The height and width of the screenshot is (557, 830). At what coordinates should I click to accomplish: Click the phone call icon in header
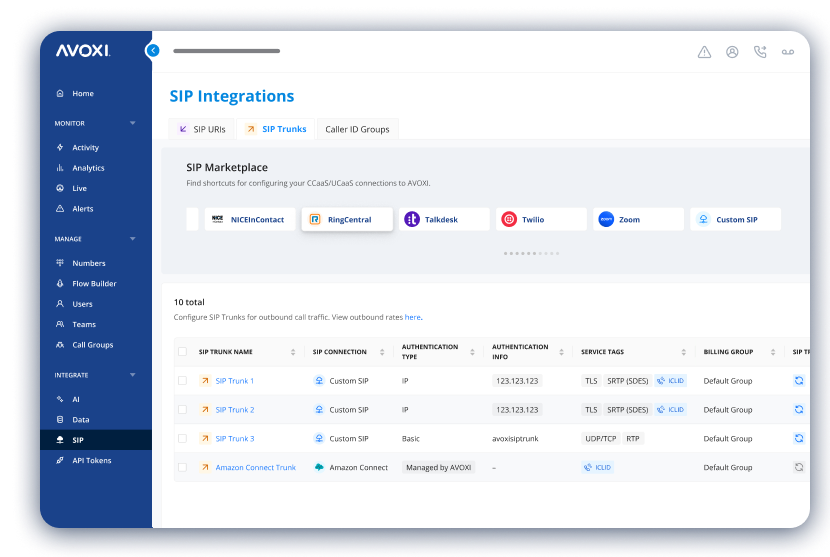click(760, 52)
